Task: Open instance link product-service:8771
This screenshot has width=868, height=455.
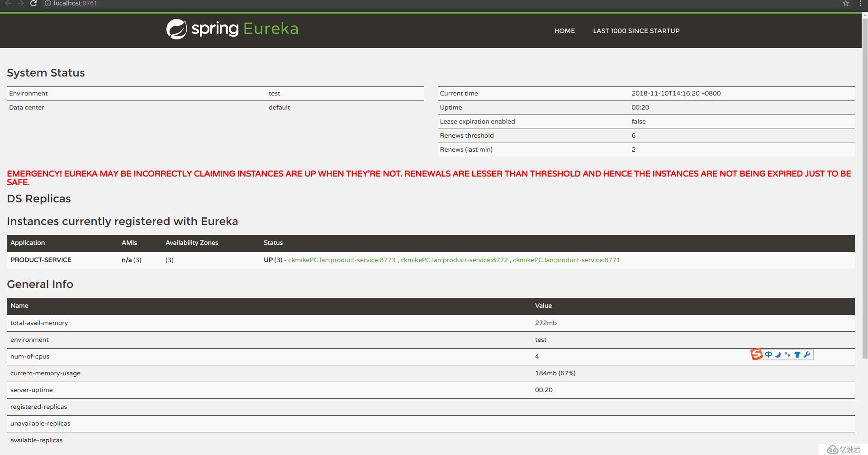Action: 566,260
